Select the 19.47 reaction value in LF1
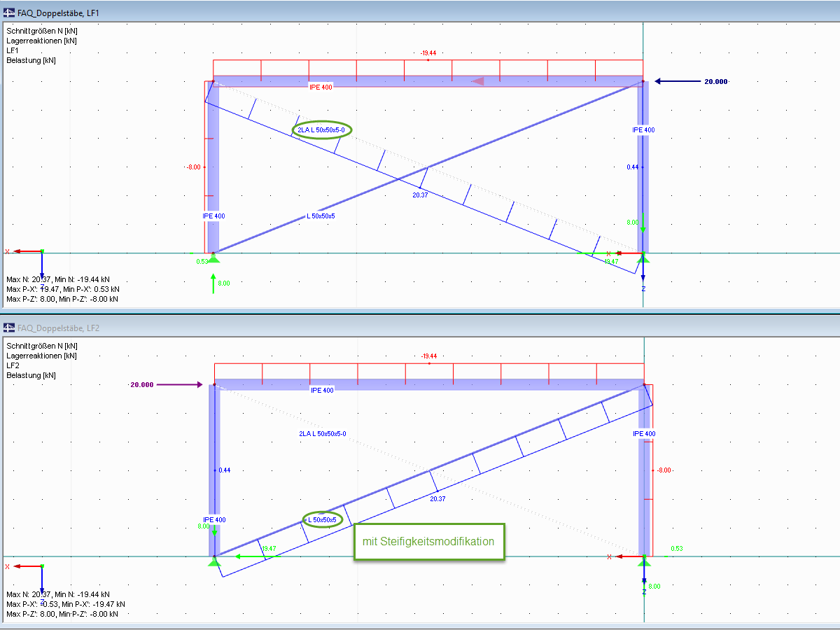The image size is (840, 630). [611, 261]
